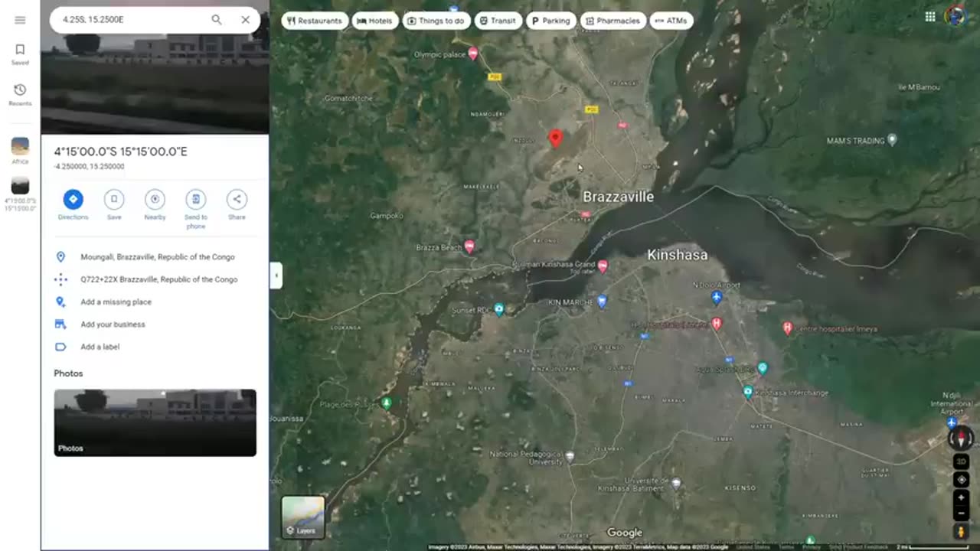980x551 pixels.
Task: Select the Parking filter chip
Action: click(x=551, y=21)
